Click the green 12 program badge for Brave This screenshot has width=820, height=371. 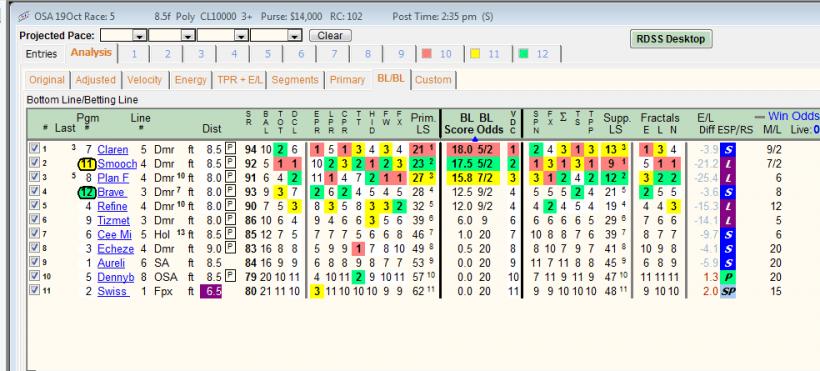pyautogui.click(x=86, y=192)
